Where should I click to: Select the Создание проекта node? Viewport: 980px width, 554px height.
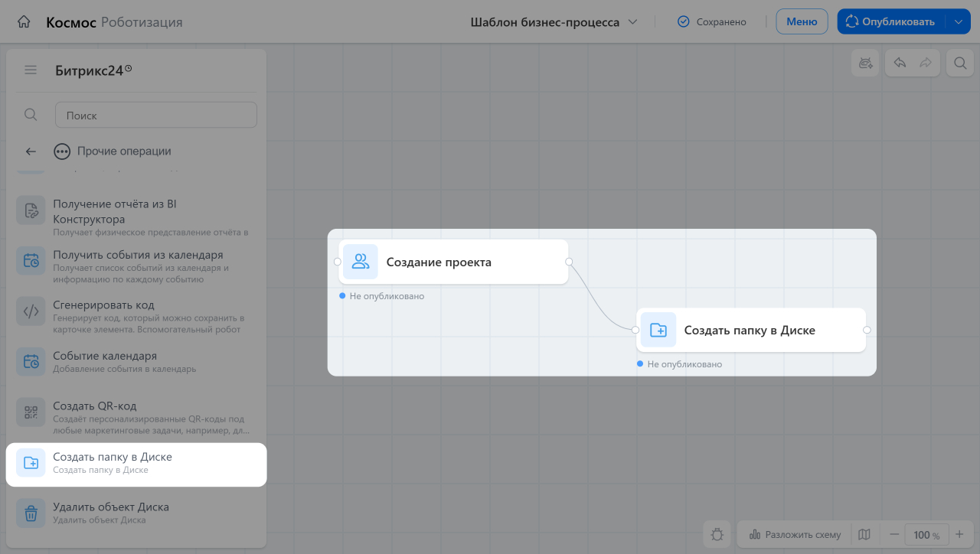click(x=453, y=262)
